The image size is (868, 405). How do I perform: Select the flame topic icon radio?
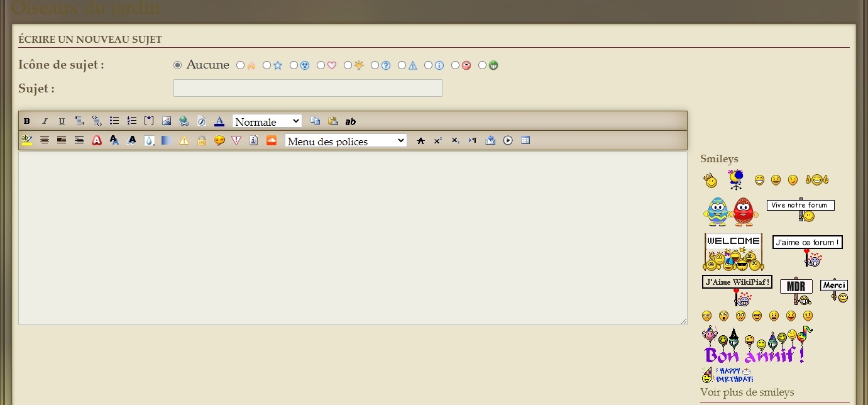point(241,65)
